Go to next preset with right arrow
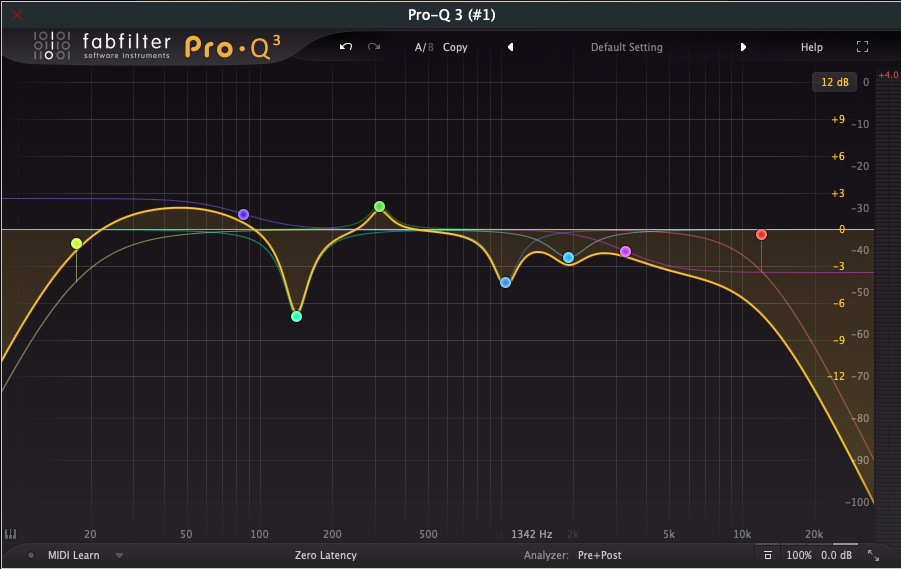The image size is (901, 569). click(x=743, y=47)
